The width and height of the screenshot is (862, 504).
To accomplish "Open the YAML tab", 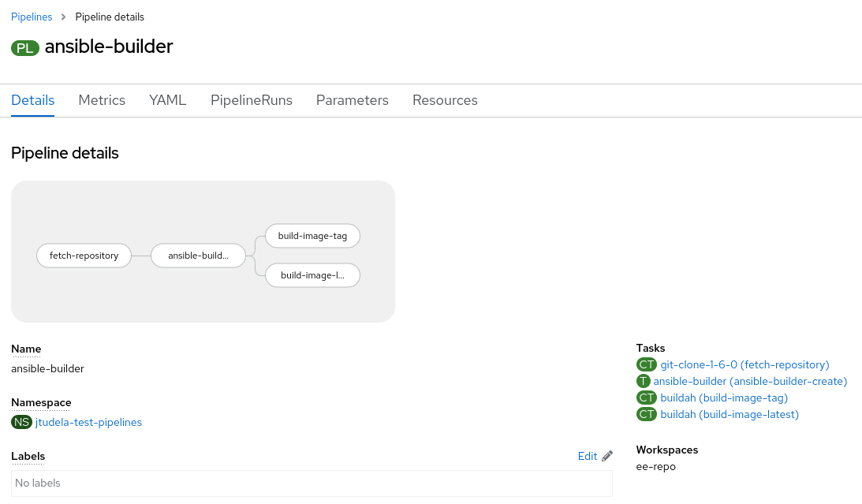I will coord(167,100).
